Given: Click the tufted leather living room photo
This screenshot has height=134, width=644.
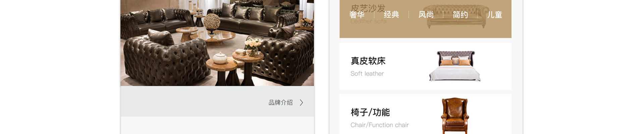Looking at the screenshot, I should coord(217,43).
